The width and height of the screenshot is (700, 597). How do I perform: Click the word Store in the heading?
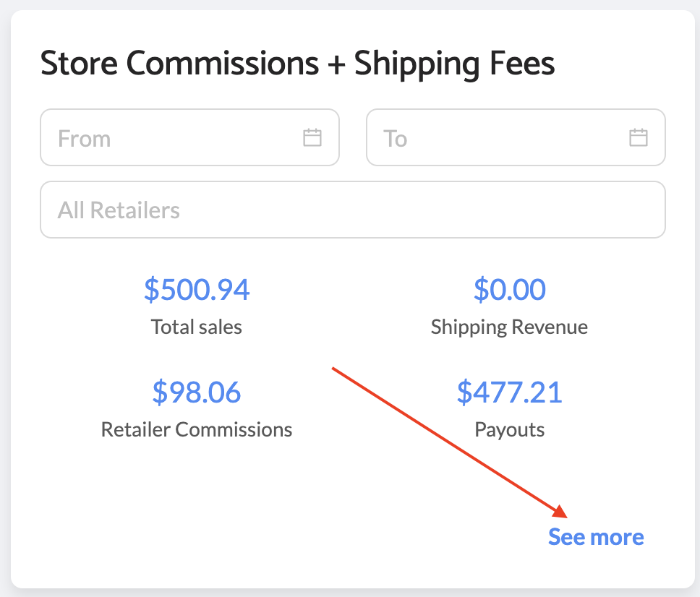pyautogui.click(x=79, y=64)
